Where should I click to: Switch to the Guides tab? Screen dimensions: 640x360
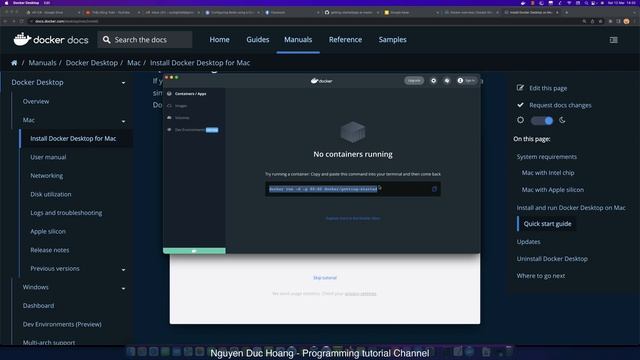pos(258,40)
